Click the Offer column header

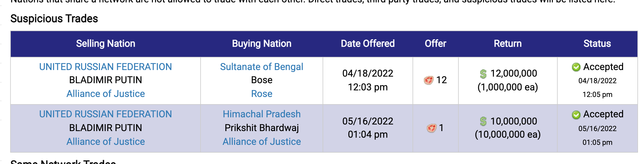click(x=436, y=44)
